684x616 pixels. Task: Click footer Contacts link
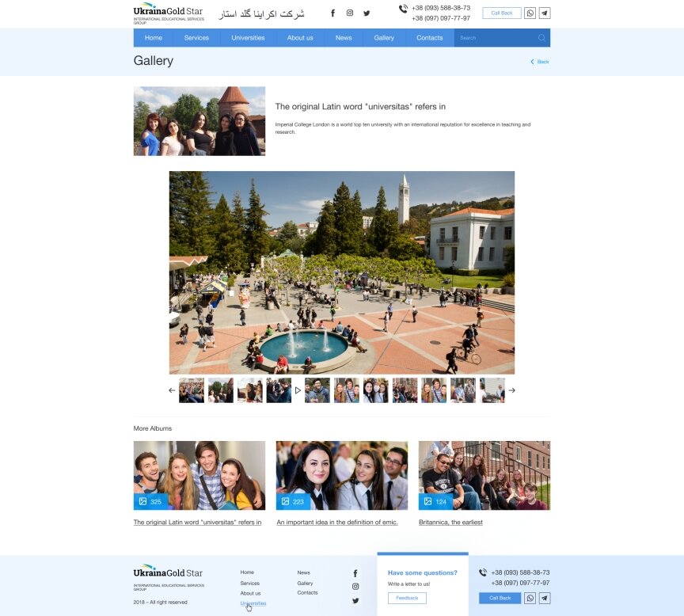point(307,593)
